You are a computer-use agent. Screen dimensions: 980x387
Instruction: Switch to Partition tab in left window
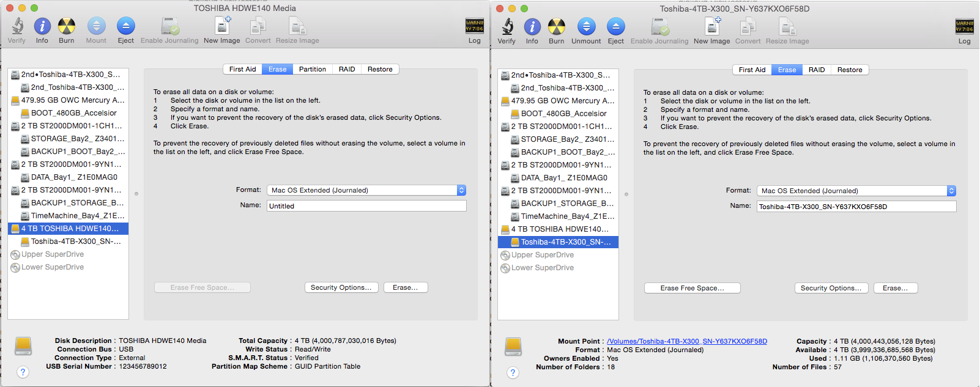coord(313,69)
